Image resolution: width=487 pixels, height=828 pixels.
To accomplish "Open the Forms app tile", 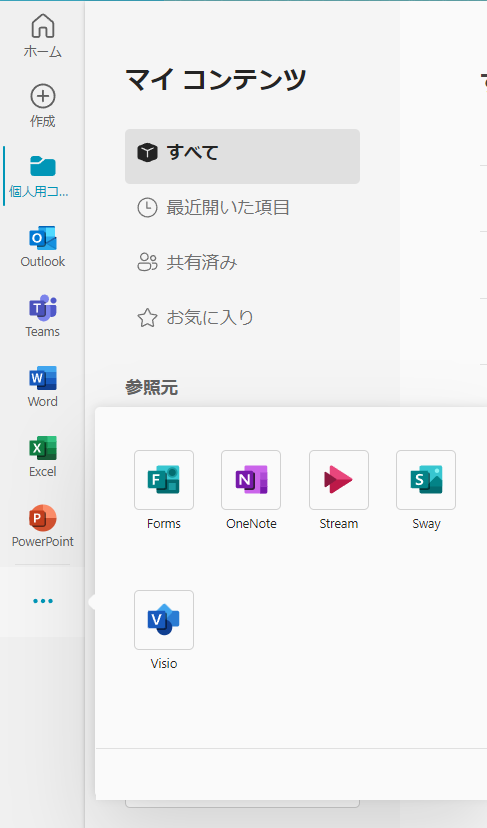I will click(x=164, y=480).
